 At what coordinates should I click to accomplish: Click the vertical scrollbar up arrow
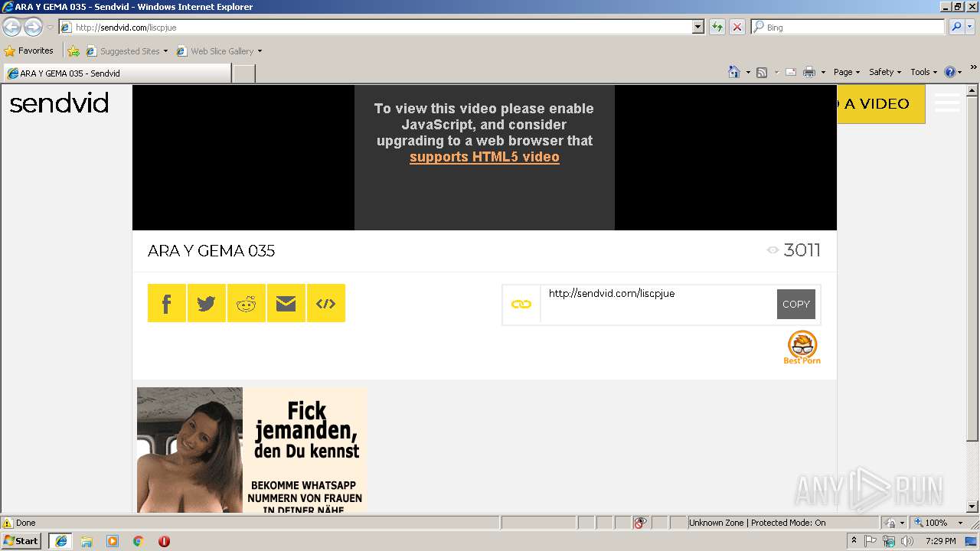972,90
